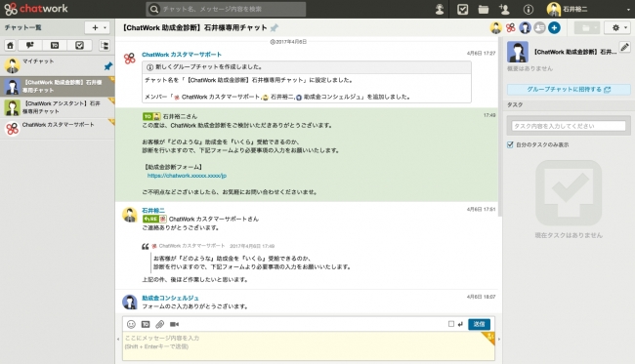Open the https://chatwork.xxxxxx.xxxx/jp link
This screenshot has width=635, height=364.
coord(187,176)
